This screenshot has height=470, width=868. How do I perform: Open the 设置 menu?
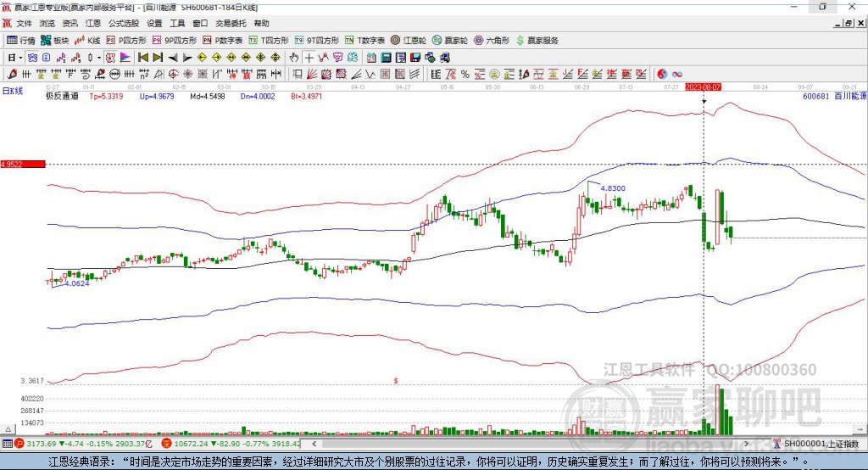(x=154, y=23)
